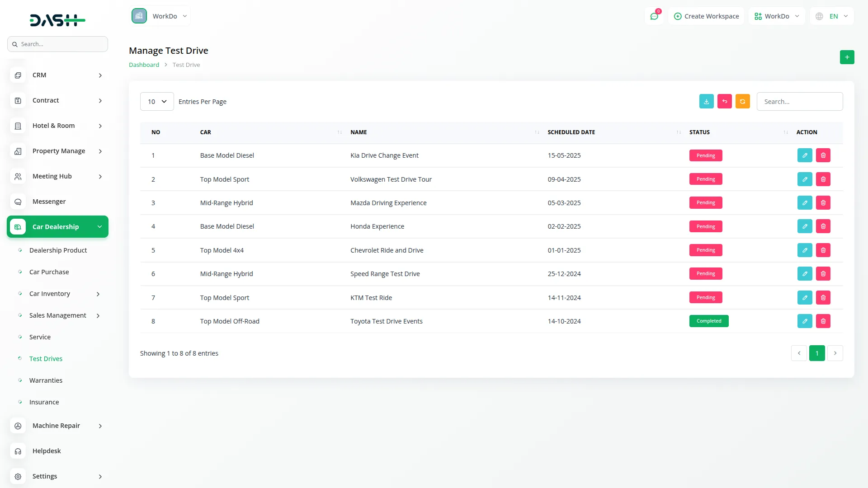Edit the Kia Drive Change Event row
868x488 pixels.
pyautogui.click(x=805, y=155)
